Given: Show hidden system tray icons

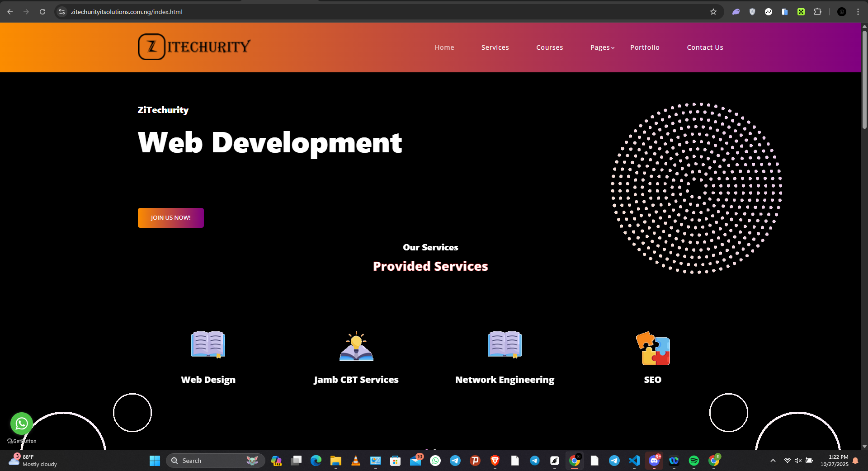Looking at the screenshot, I should 773,461.
